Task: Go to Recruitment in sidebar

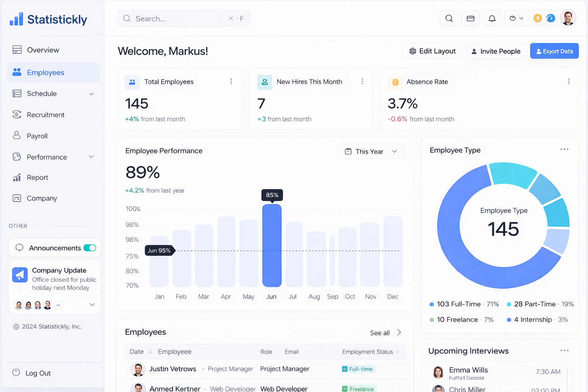Action: [x=46, y=115]
